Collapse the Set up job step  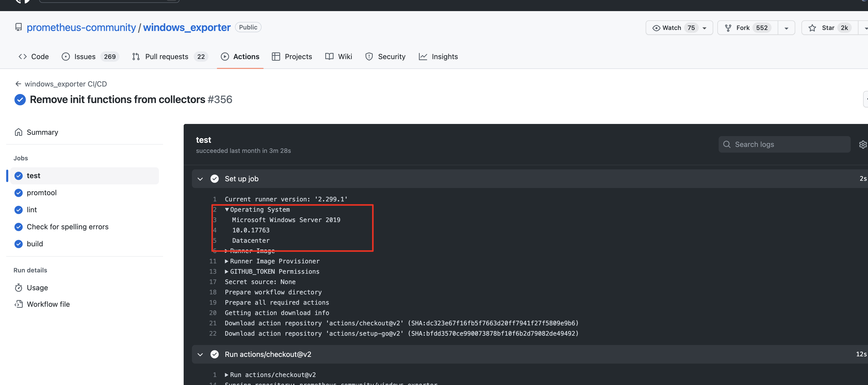pyautogui.click(x=200, y=179)
